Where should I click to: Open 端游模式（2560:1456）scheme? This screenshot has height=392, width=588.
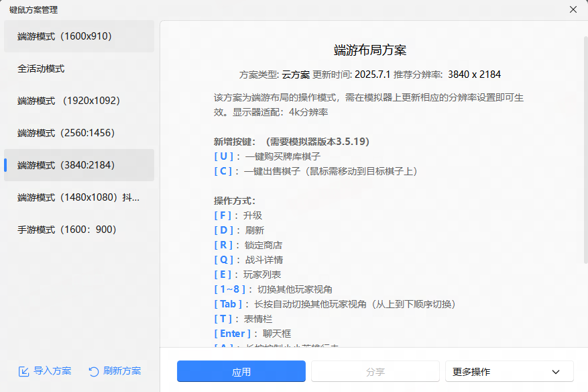[79, 133]
